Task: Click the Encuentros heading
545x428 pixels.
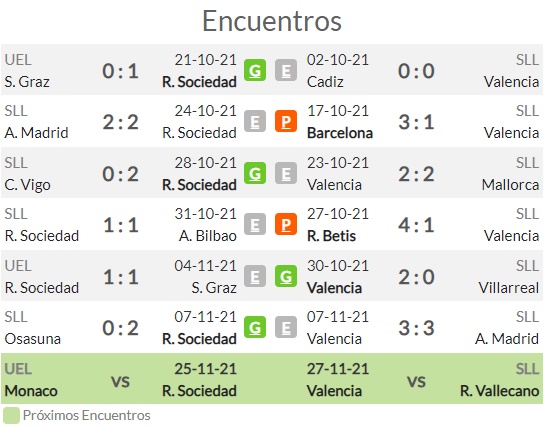Action: (272, 21)
